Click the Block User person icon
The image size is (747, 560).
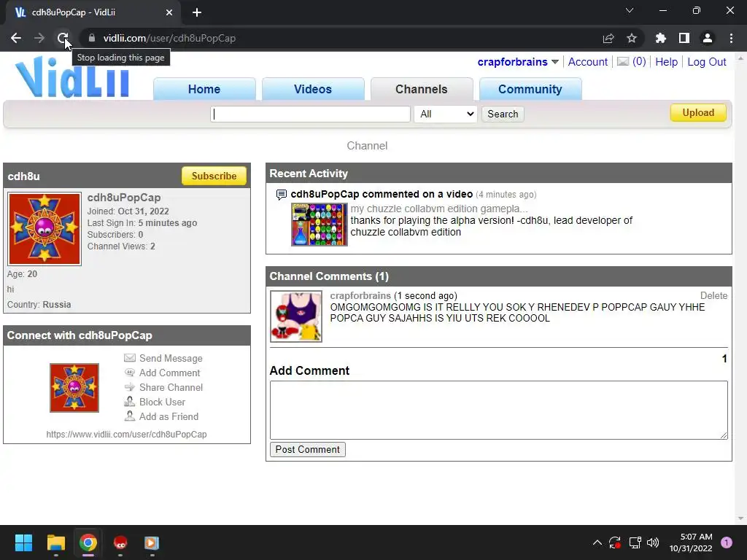(x=130, y=402)
